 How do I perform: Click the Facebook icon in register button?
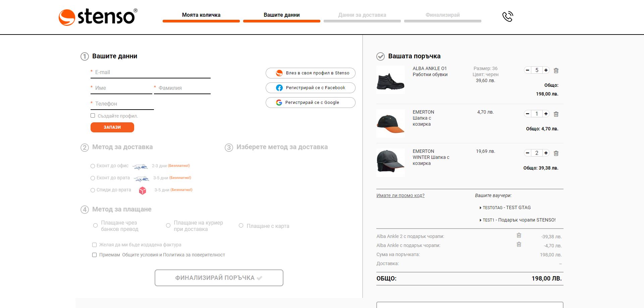[x=279, y=88]
